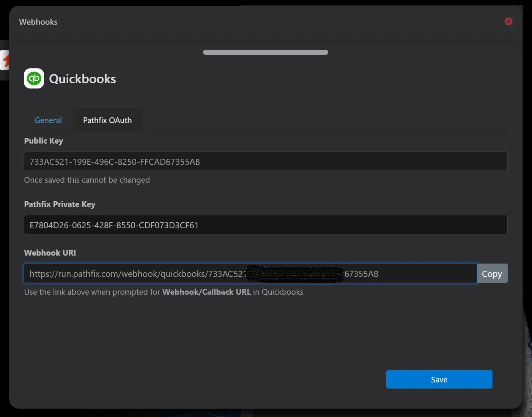
Task: Click the blacked-out part of the webhook URL
Action: [x=295, y=274]
